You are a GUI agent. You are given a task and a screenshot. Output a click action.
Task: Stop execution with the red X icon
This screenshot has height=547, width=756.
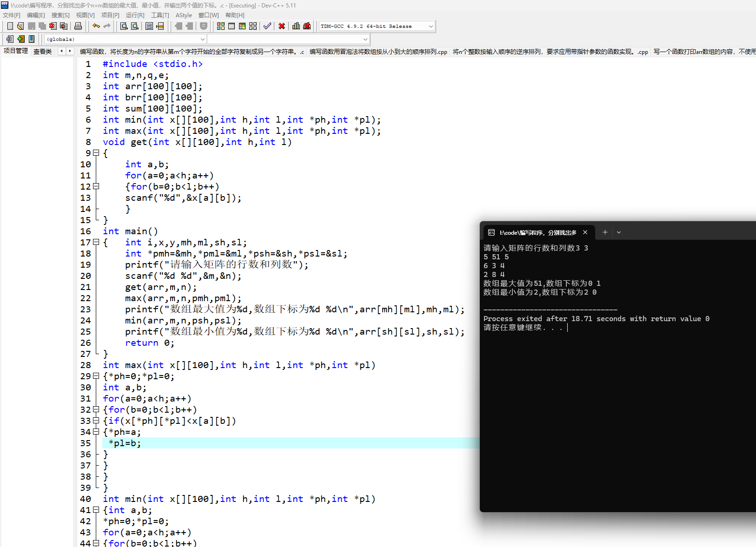(x=282, y=26)
